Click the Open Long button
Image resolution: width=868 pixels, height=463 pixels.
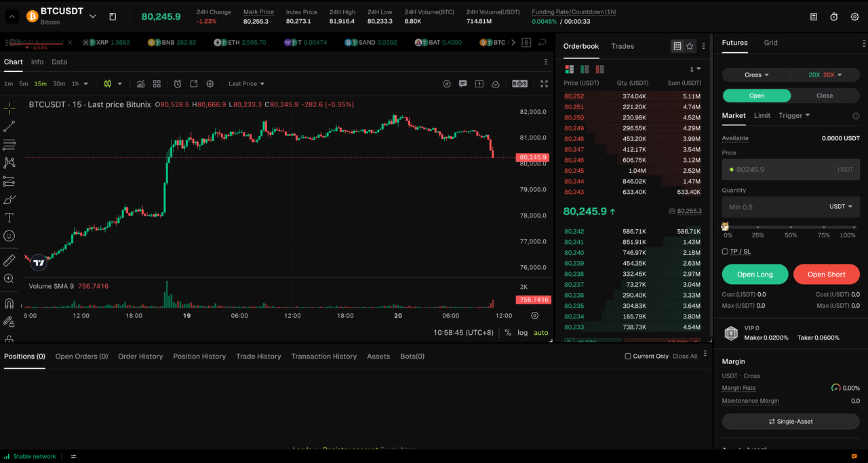tap(755, 275)
